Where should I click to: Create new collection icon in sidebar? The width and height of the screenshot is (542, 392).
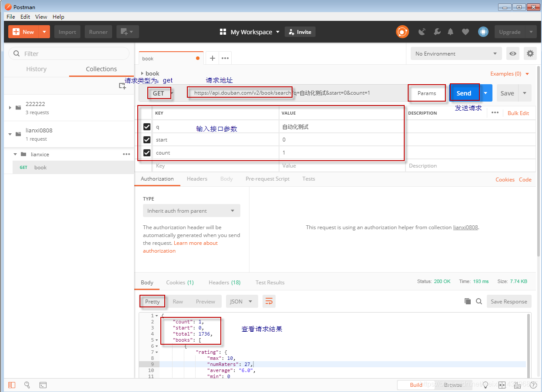click(123, 86)
